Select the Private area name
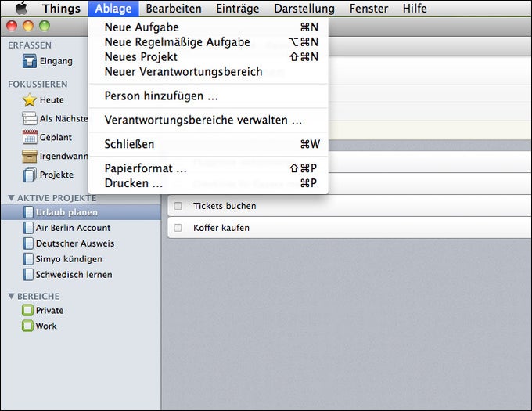 click(x=50, y=311)
